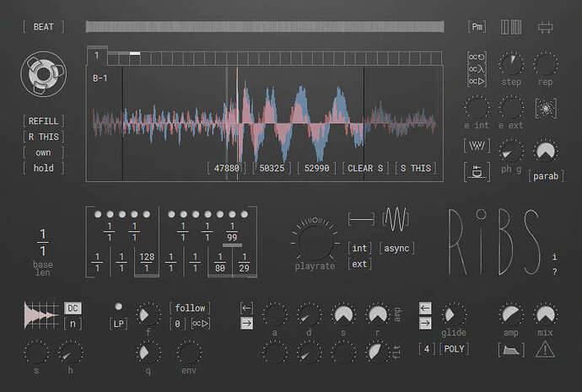Image resolution: width=582 pixels, height=392 pixels.
Task: Click the column layout icon next to Pm
Action: [x=511, y=27]
